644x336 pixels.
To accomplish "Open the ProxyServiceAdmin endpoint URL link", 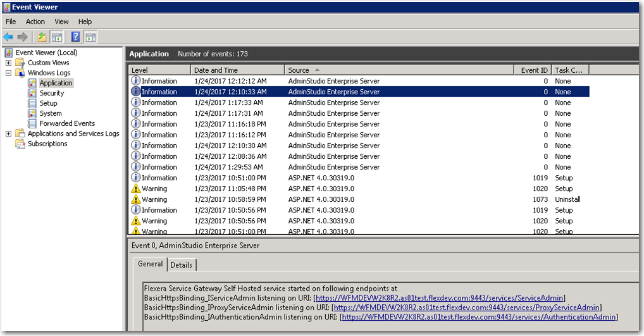I will pos(467,308).
